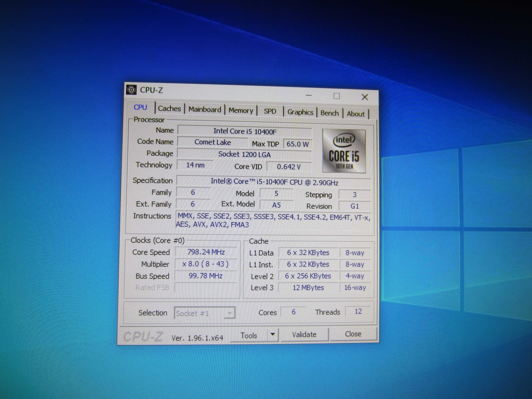Click the Max TDP value '65.0 W'
This screenshot has width=532, height=399.
click(298, 144)
